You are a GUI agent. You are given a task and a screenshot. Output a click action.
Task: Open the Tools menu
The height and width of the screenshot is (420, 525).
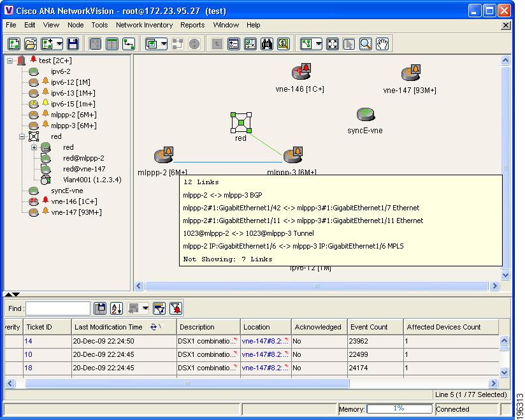tap(99, 25)
